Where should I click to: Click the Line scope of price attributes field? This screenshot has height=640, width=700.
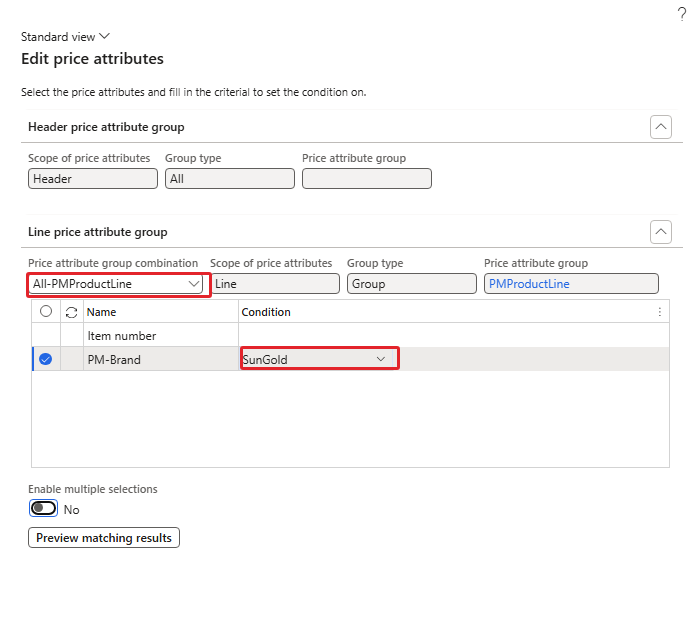pyautogui.click(x=275, y=284)
